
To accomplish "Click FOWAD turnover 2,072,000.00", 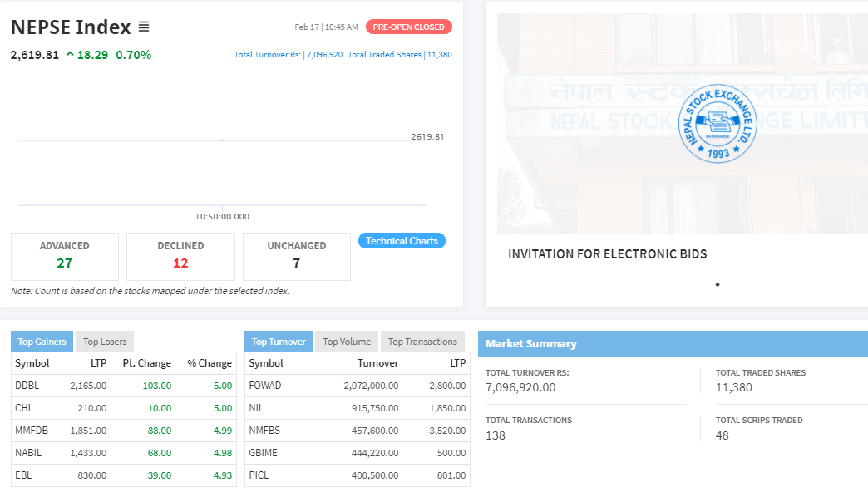I will [371, 385].
